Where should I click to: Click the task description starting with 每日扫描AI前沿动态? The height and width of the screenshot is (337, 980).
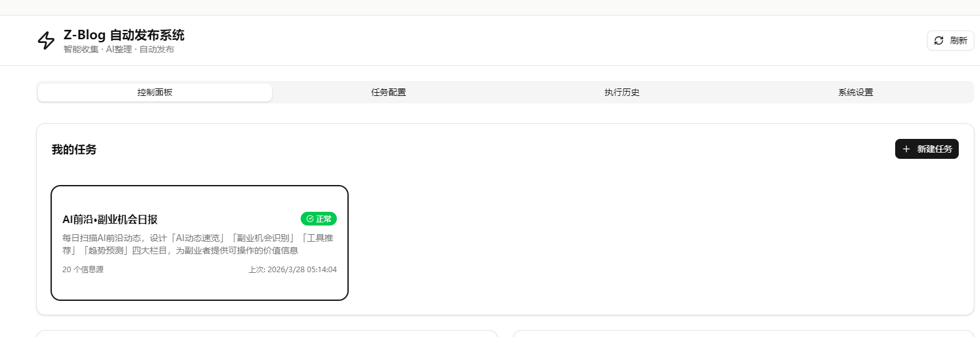tap(198, 244)
